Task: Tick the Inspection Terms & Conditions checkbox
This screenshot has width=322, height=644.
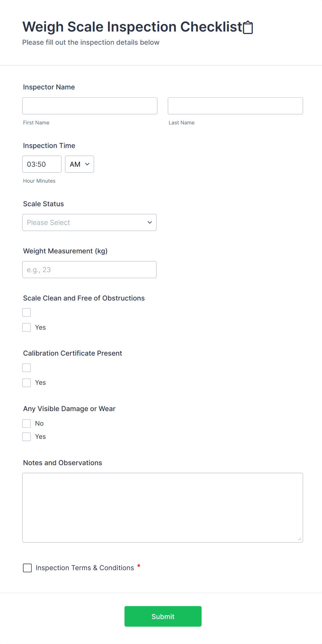Action: (x=27, y=568)
